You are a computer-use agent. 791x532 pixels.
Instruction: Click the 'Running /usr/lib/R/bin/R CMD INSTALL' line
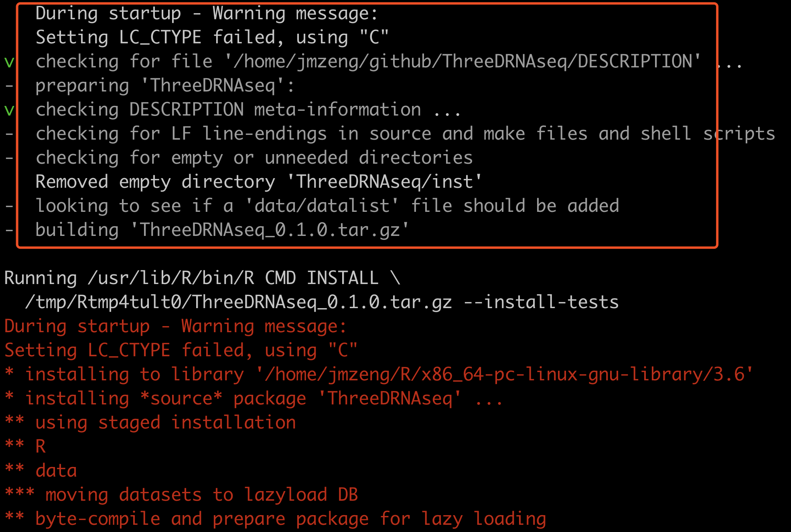203,278
